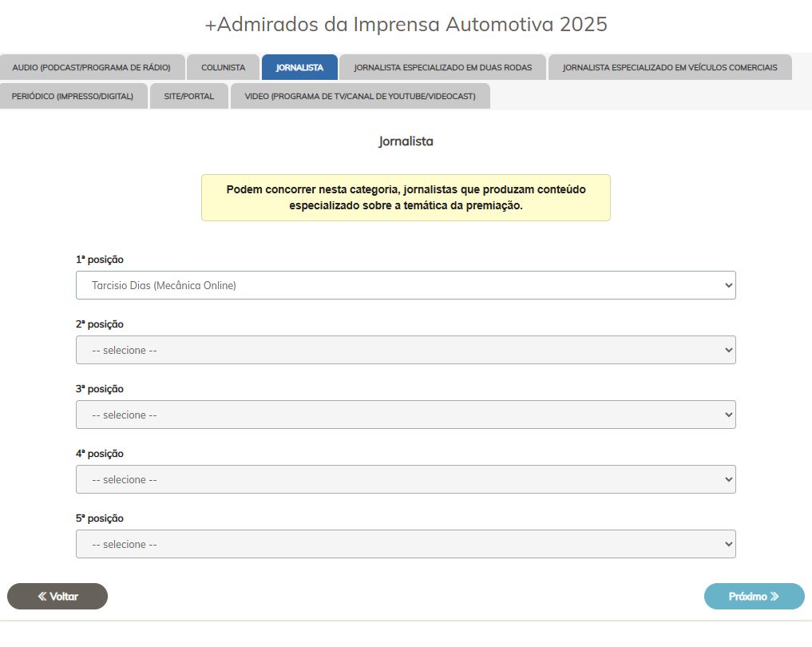Click the page title +Admirados da Imprensa Automotiva 2025
812x647 pixels.
tap(406, 24)
